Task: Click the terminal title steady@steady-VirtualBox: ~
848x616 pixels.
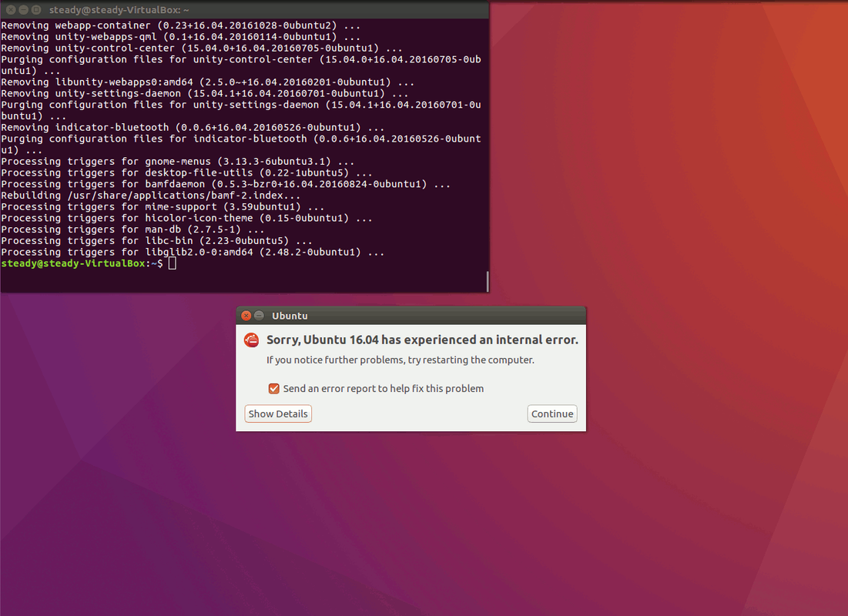Action: point(119,10)
